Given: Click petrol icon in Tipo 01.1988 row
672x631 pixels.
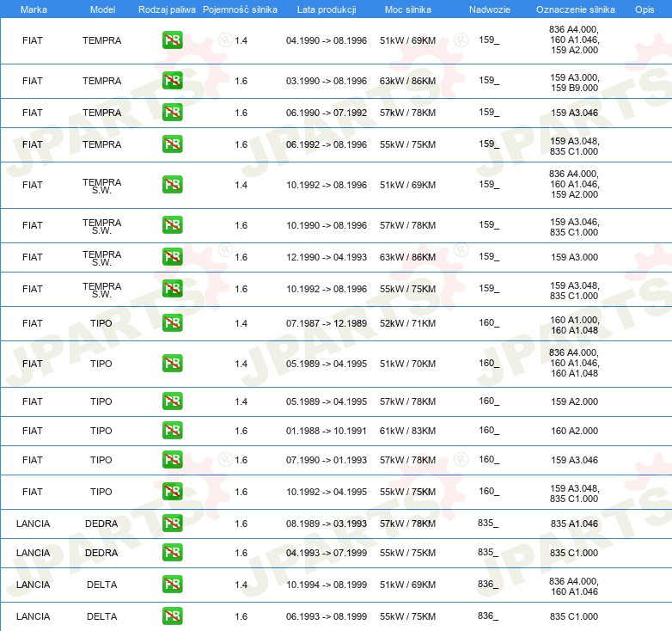Looking at the screenshot, I should pos(172,431).
